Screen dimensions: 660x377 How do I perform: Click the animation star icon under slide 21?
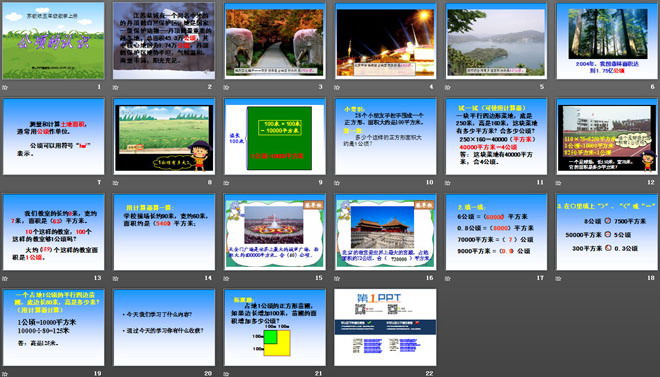[x=226, y=374]
